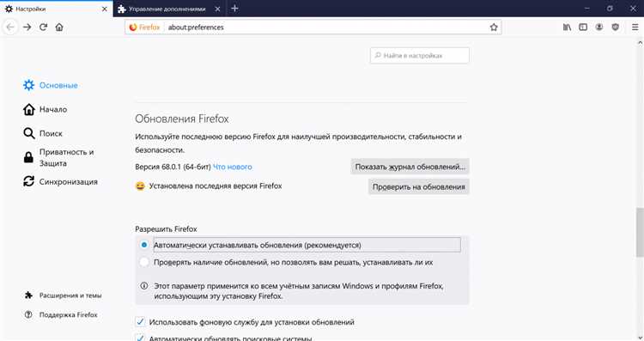Toggle Автоматически обновлять поисковые системы checkbox
The width and height of the screenshot is (644, 341).
140,338
